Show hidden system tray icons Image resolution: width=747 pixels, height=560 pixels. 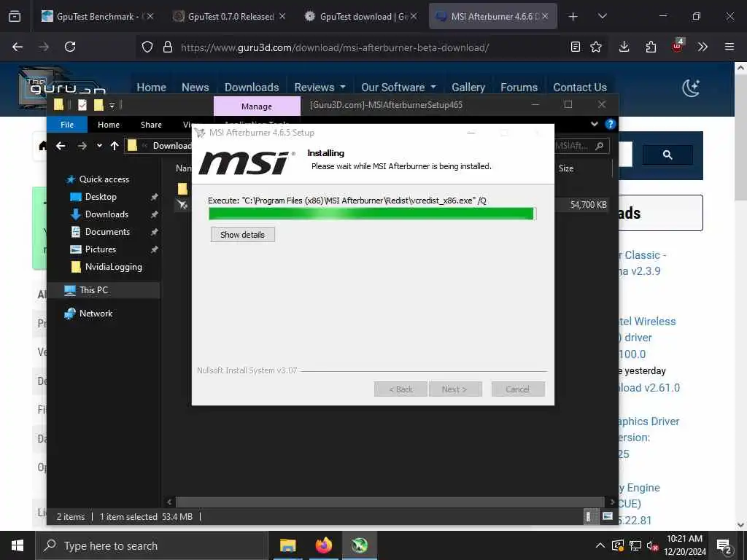[600, 545]
